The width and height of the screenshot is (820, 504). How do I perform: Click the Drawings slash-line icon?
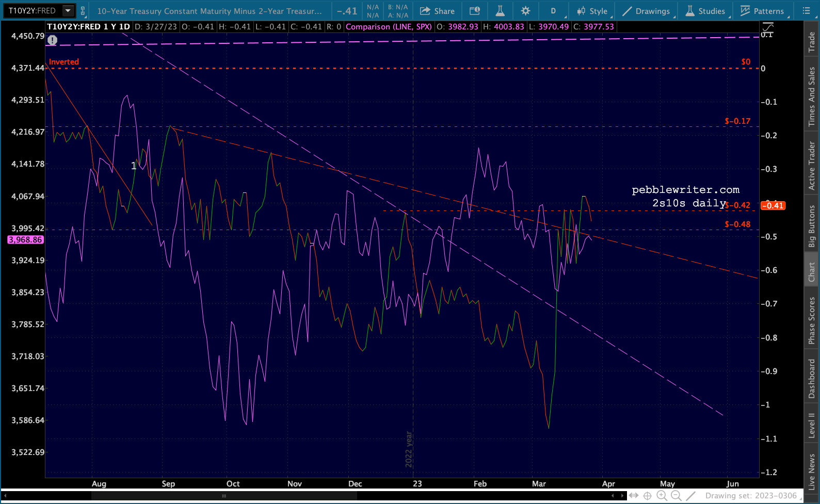pos(627,11)
